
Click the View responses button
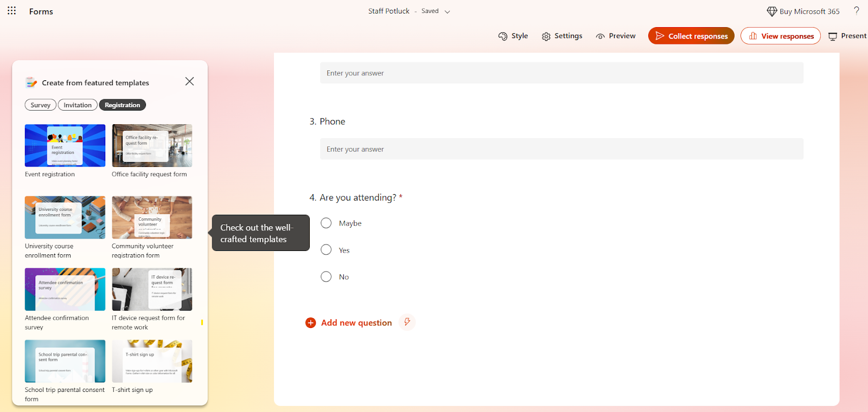coord(781,36)
